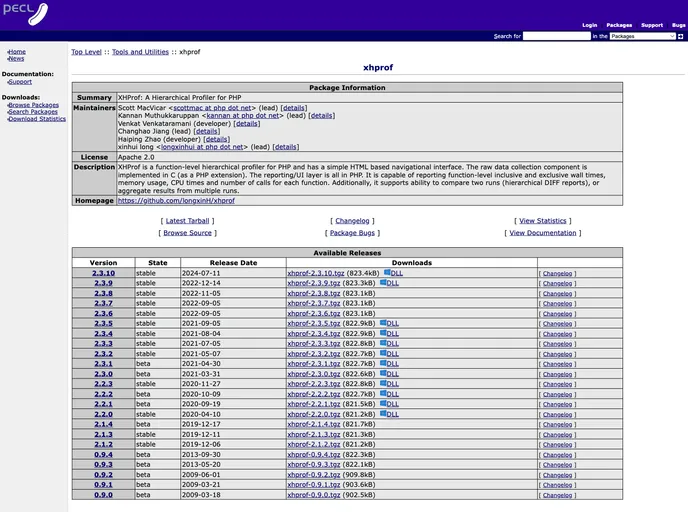View details for Scott MacVicar
This screenshot has width=688, height=512.
[294, 107]
